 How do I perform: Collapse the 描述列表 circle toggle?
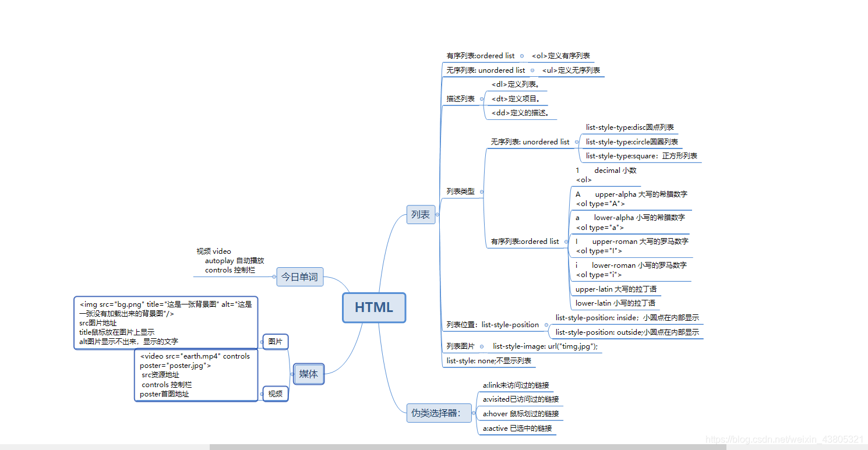coord(481,99)
